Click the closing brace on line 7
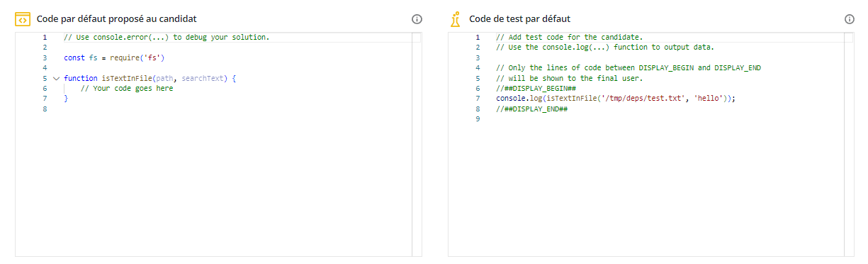The height and width of the screenshot is (264, 868). (x=66, y=99)
